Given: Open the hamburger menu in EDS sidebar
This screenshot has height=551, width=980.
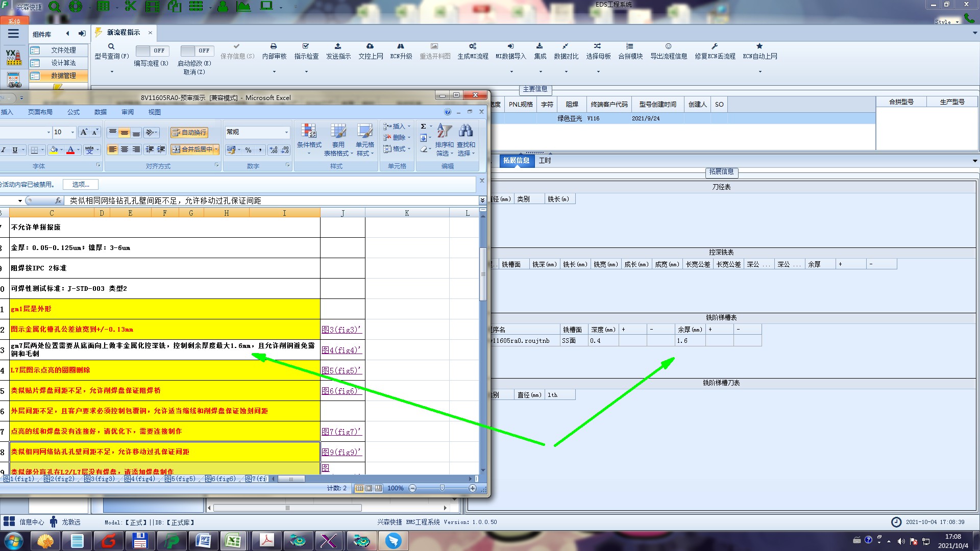Looking at the screenshot, I should click(14, 34).
